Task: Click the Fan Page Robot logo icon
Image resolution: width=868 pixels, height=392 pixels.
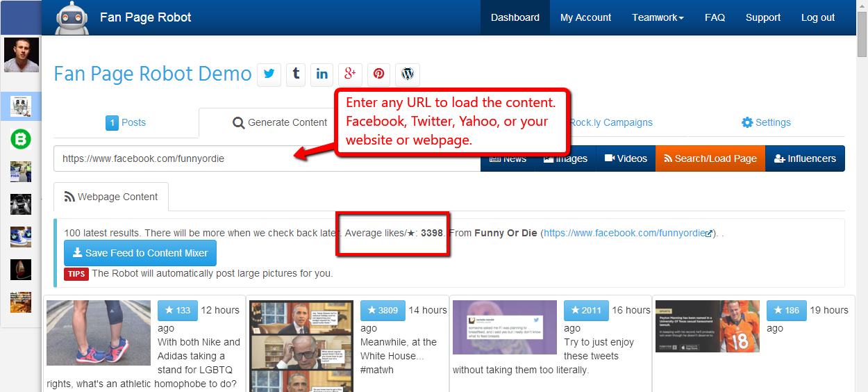Action: coord(72,17)
